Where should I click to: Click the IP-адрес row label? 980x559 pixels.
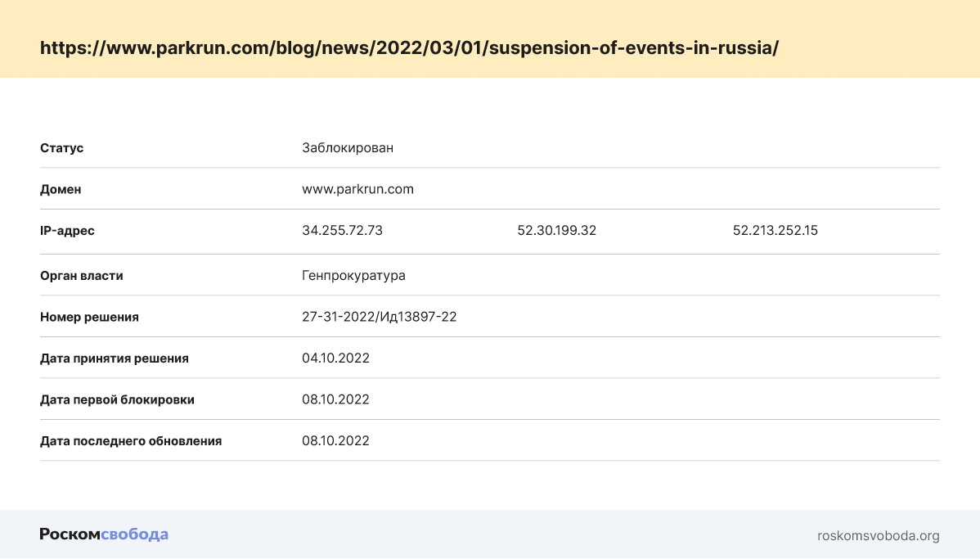click(67, 231)
